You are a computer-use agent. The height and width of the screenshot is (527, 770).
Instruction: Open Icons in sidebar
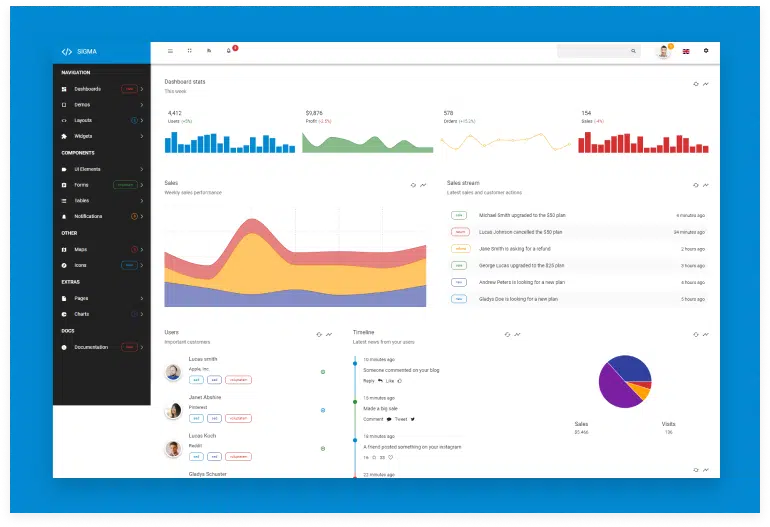(102, 265)
